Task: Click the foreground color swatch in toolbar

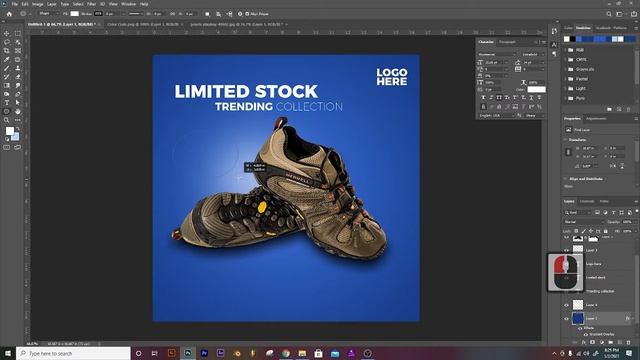Action: click(x=10, y=131)
